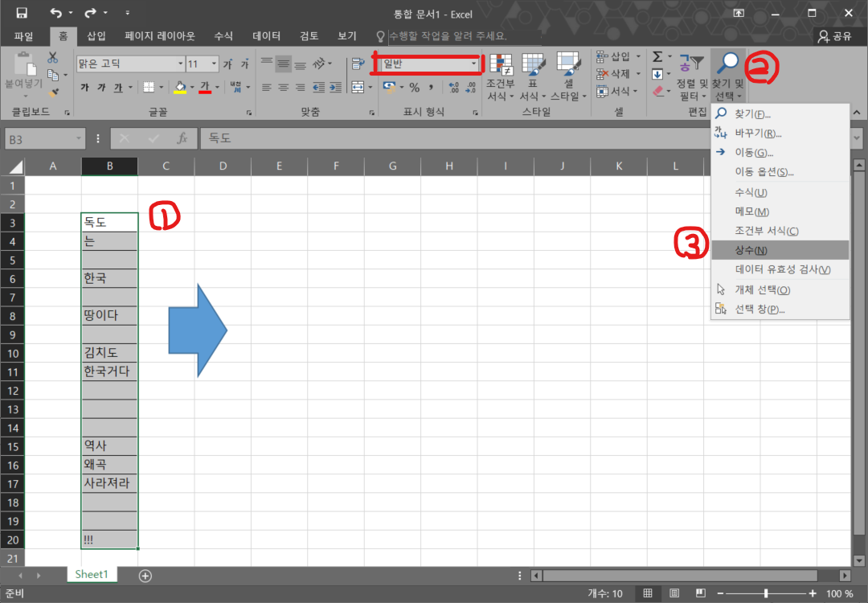Select 찾기(F) from the dropdown menu
This screenshot has height=603, width=868.
(x=780, y=114)
